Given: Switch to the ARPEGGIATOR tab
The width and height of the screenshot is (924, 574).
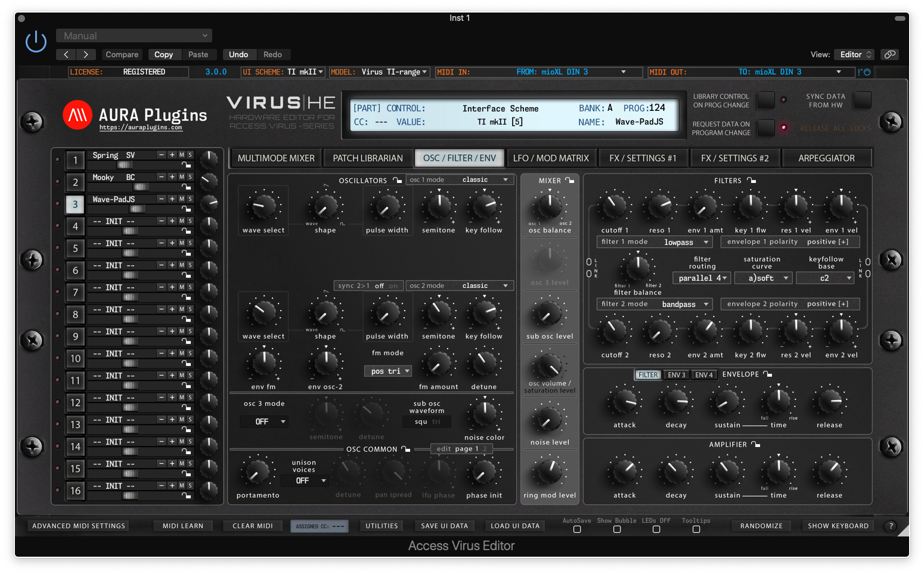Looking at the screenshot, I should 826,158.
